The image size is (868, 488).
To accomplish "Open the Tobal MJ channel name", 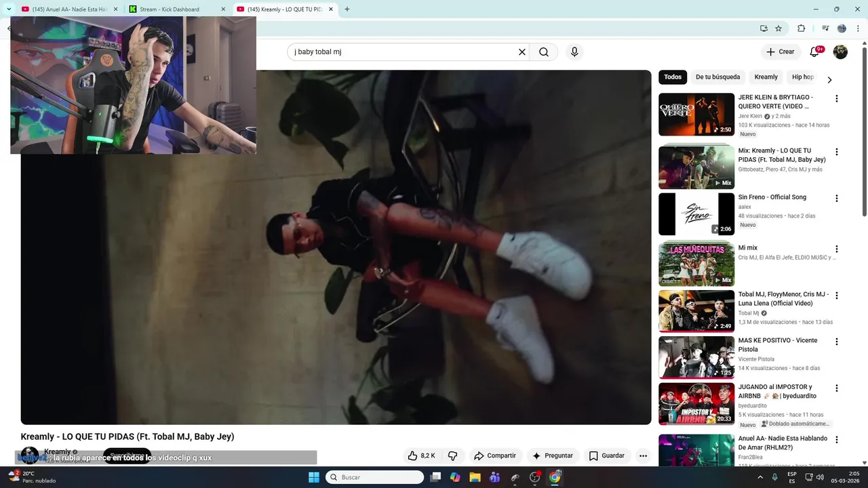I will pyautogui.click(x=749, y=313).
